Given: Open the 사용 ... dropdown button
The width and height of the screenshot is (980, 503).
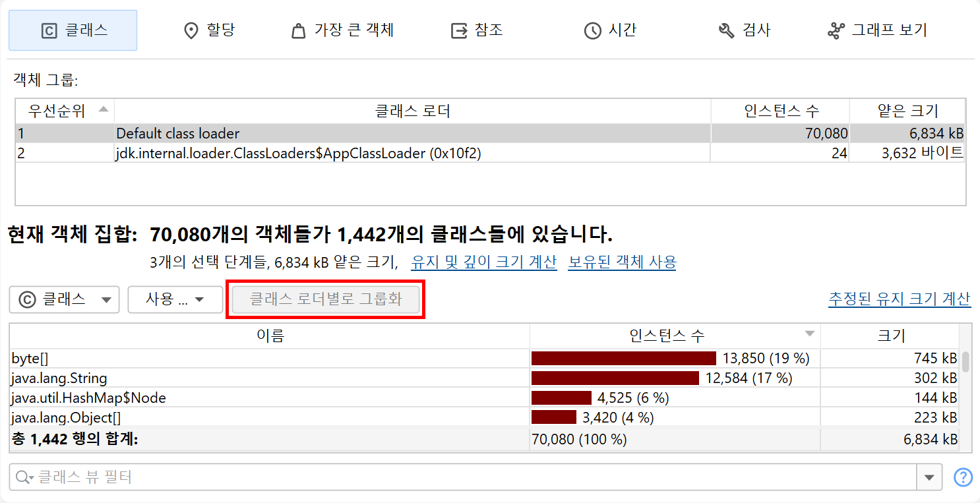Looking at the screenshot, I should (175, 300).
